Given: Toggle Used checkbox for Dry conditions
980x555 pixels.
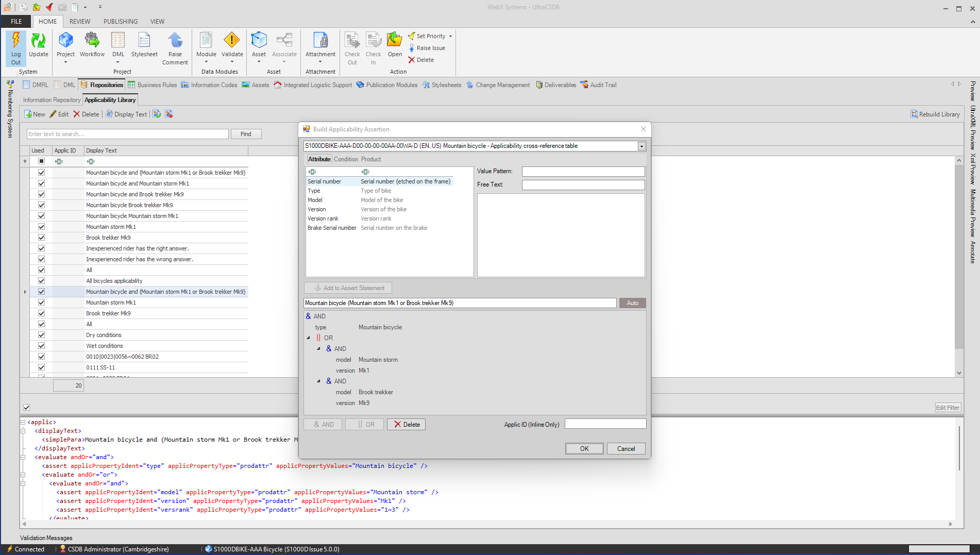Looking at the screenshot, I should click(x=41, y=335).
